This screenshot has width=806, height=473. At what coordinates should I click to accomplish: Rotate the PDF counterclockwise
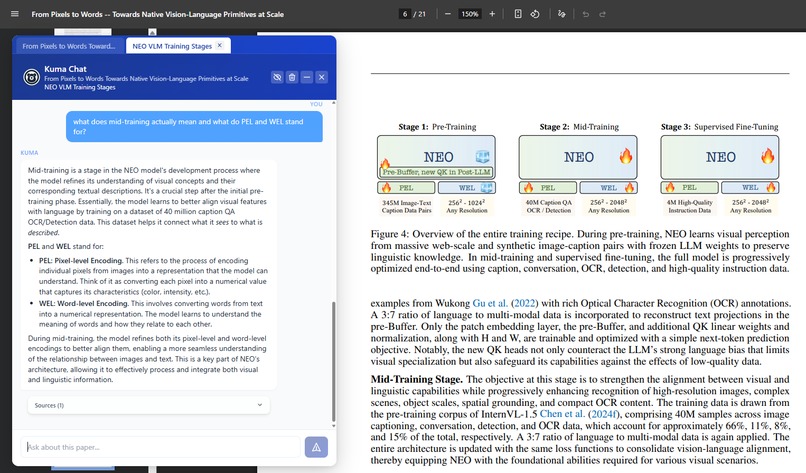(x=535, y=14)
